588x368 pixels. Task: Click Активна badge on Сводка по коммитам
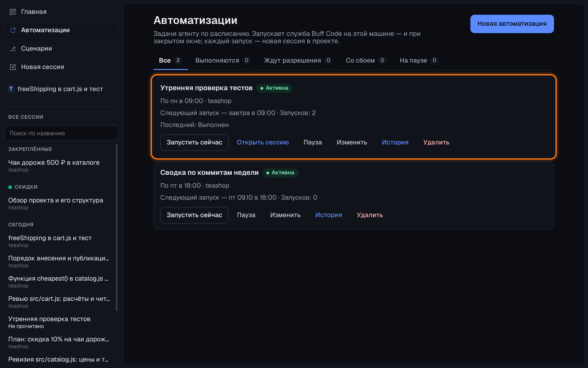pyautogui.click(x=280, y=173)
